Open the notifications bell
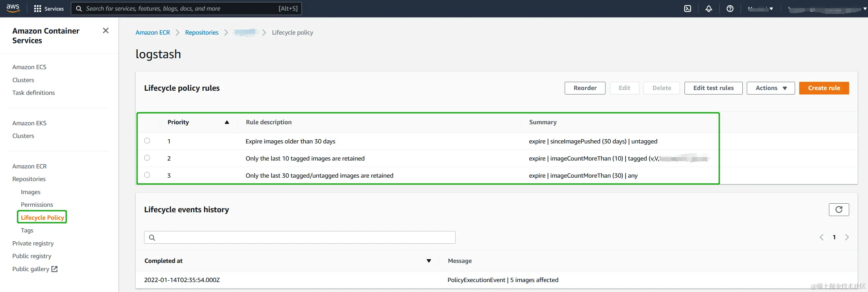 pos(709,9)
